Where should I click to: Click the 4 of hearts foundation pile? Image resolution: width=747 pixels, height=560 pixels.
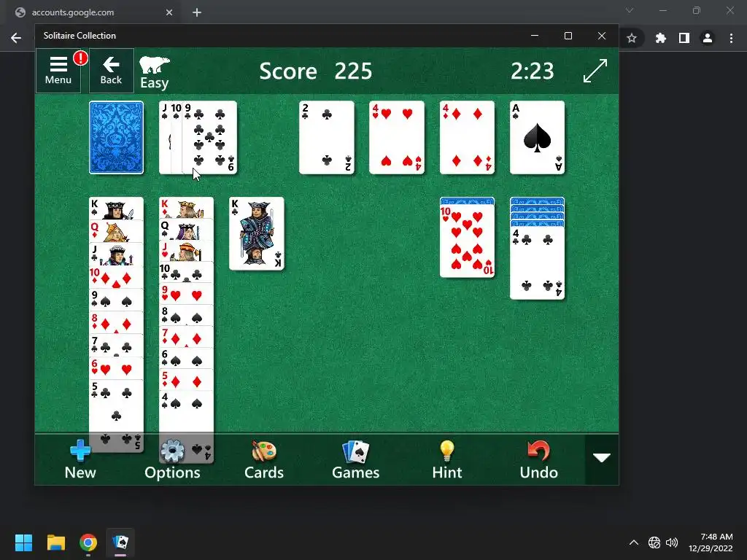(x=397, y=138)
